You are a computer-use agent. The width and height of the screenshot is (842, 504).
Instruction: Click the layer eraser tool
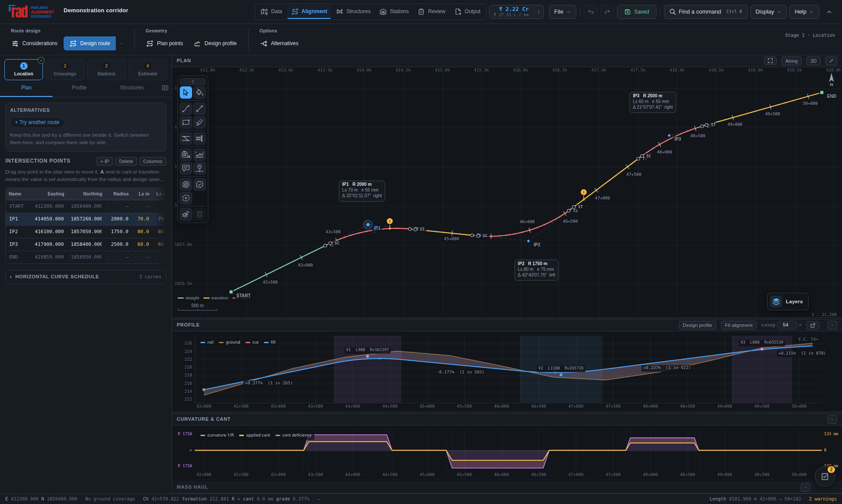[x=186, y=214]
